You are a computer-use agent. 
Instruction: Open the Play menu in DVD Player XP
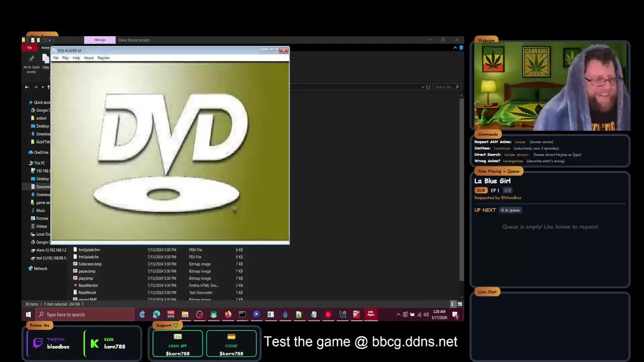point(65,58)
